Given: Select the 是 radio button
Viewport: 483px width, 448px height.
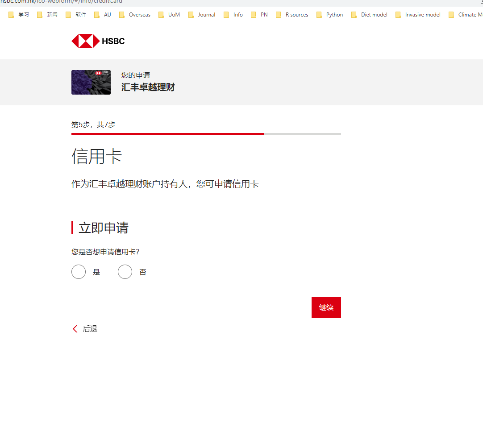Looking at the screenshot, I should (x=79, y=272).
